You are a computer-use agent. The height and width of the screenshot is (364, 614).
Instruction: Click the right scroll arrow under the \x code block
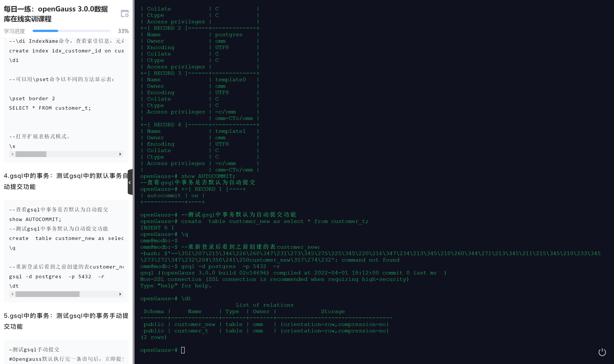pos(120,154)
